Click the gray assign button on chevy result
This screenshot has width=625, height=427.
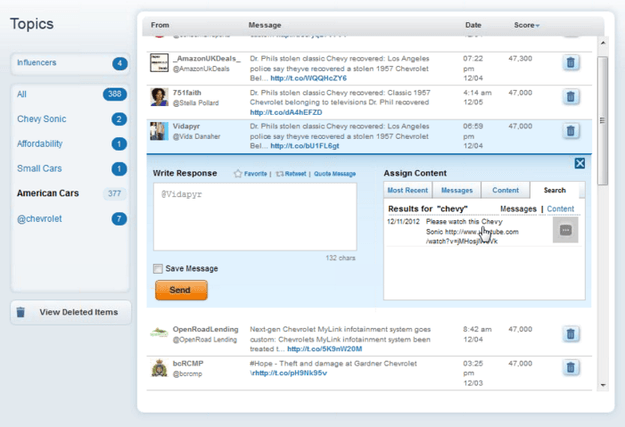[566, 230]
